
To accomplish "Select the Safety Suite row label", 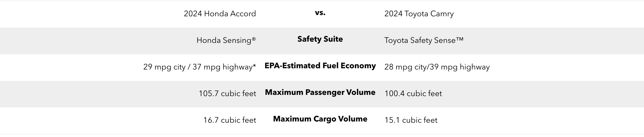I will click(320, 39).
